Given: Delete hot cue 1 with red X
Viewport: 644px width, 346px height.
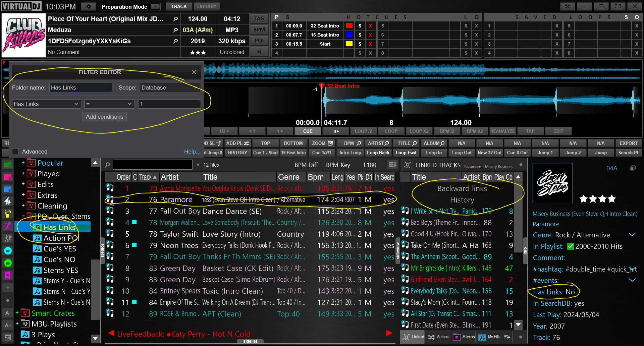Looking at the screenshot, I should click(x=370, y=26).
